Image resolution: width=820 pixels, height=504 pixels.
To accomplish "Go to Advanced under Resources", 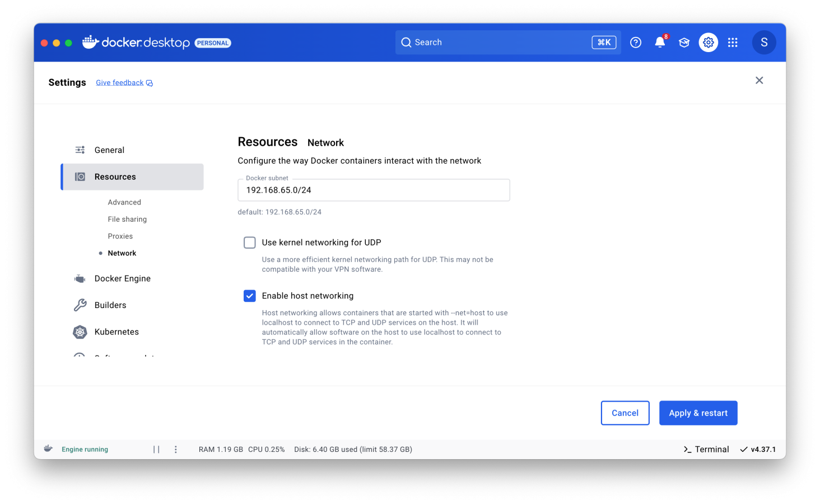I will tap(124, 202).
